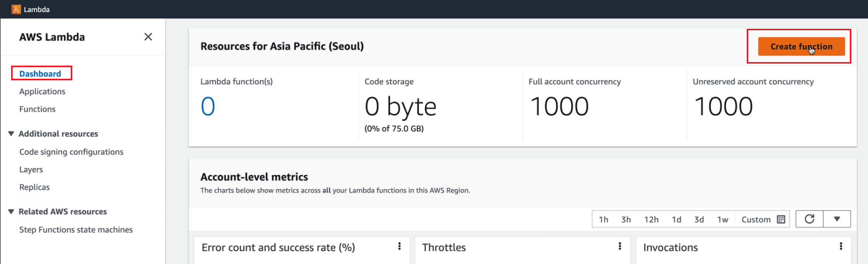Click the Full account concurrency value 1000
Viewport: 868px width, 264px height.
tap(559, 107)
